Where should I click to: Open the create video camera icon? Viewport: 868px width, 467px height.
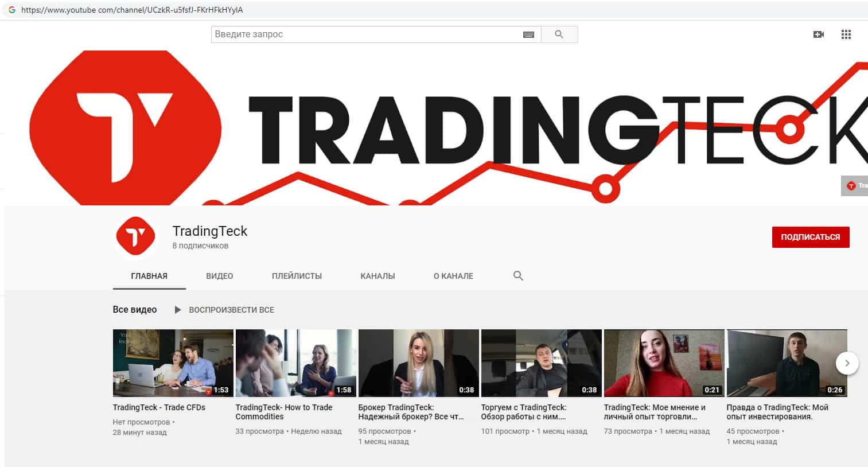819,34
